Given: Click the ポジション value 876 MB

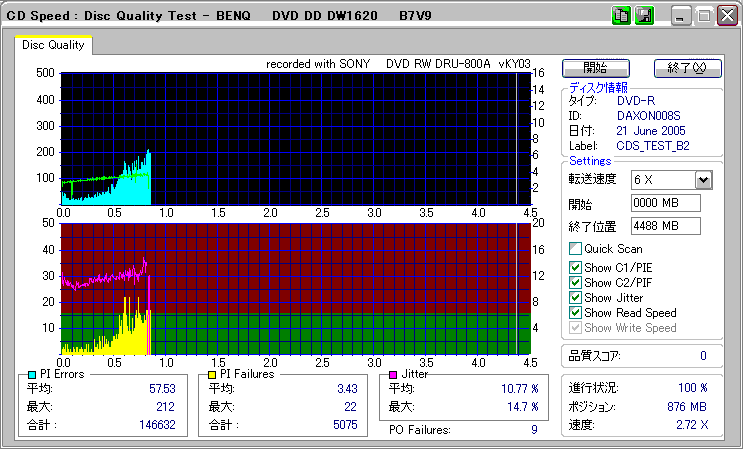Looking at the screenshot, I should pyautogui.click(x=687, y=406).
